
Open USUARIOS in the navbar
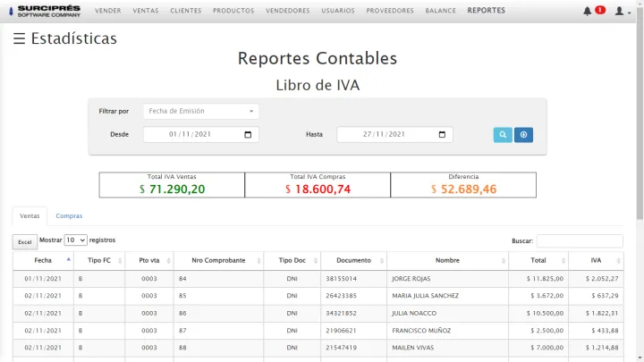coord(338,11)
